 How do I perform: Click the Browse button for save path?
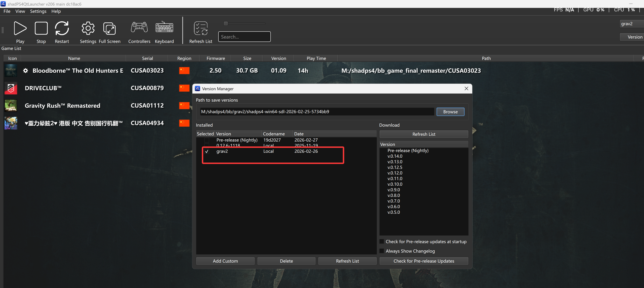[x=450, y=112]
